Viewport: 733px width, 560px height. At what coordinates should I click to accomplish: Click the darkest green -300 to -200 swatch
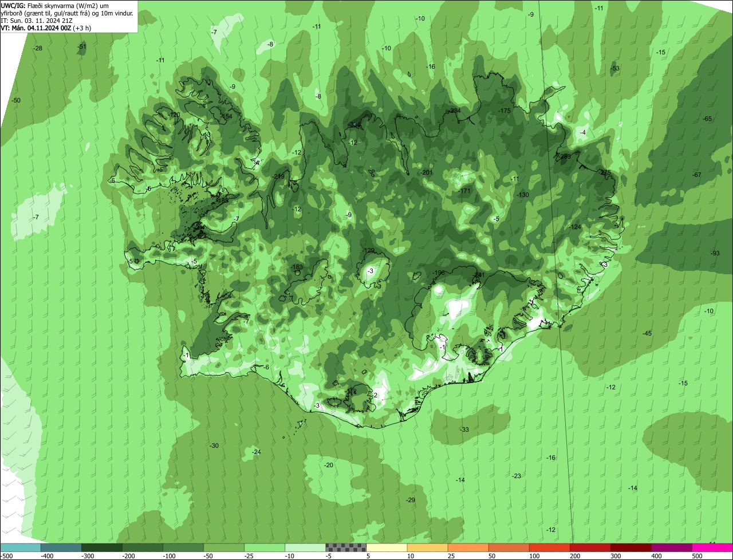pos(101,547)
